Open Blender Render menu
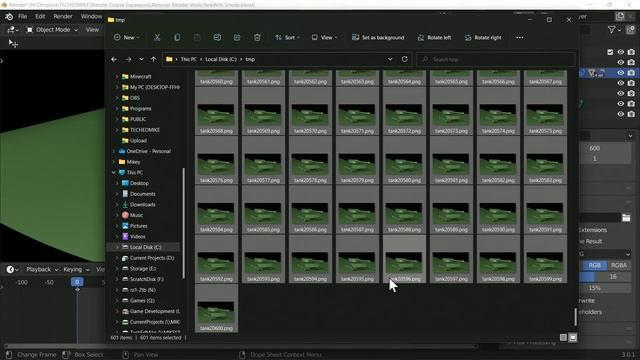Viewport: 640px width, 360px height. pyautogui.click(x=63, y=16)
